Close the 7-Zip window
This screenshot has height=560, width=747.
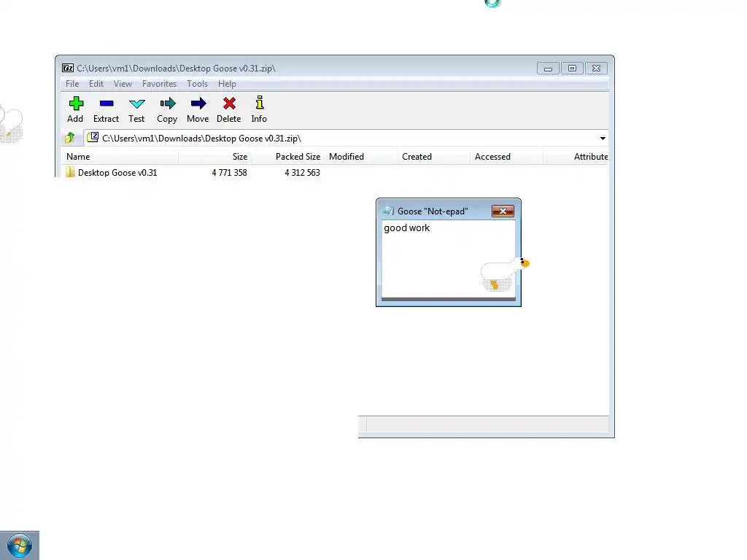coord(596,69)
